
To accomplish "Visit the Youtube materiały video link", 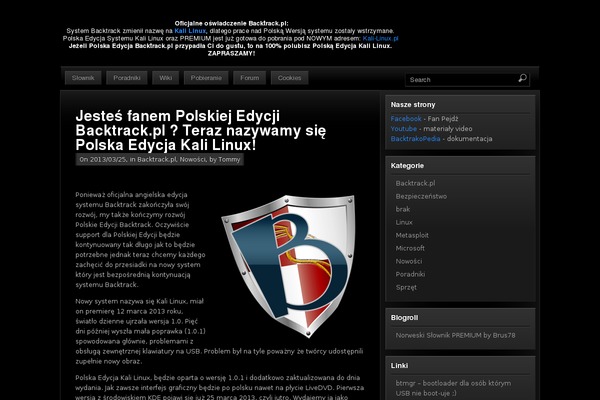I will coord(404,129).
